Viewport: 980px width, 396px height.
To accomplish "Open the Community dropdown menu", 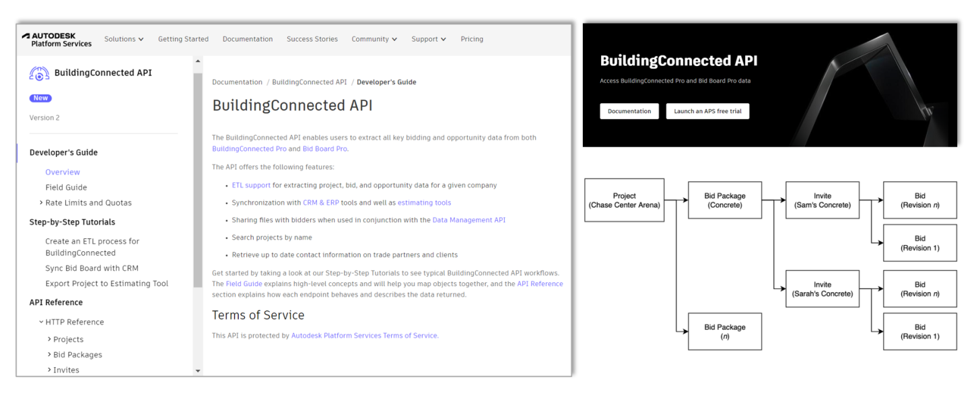I will (374, 39).
